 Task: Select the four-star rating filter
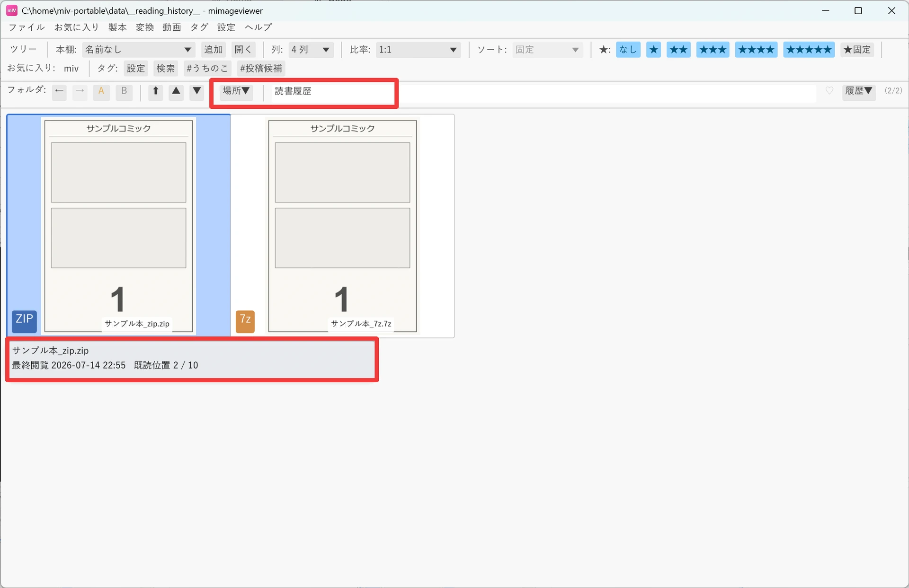point(756,50)
